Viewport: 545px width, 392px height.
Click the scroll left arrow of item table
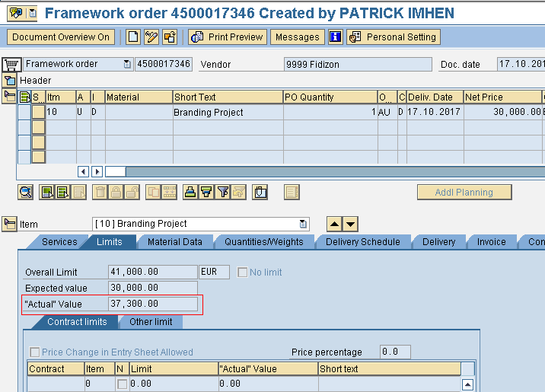click(83, 172)
